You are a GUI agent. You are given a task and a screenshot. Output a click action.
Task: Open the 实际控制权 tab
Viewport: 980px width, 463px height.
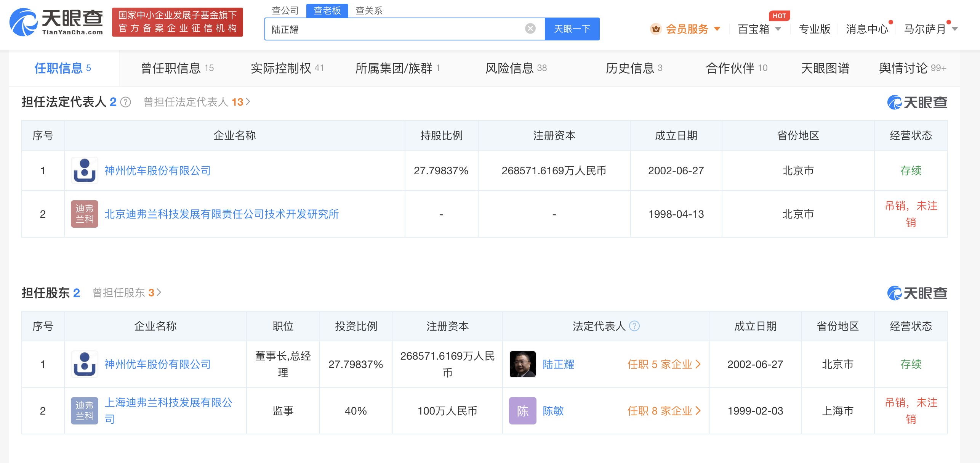coord(287,68)
